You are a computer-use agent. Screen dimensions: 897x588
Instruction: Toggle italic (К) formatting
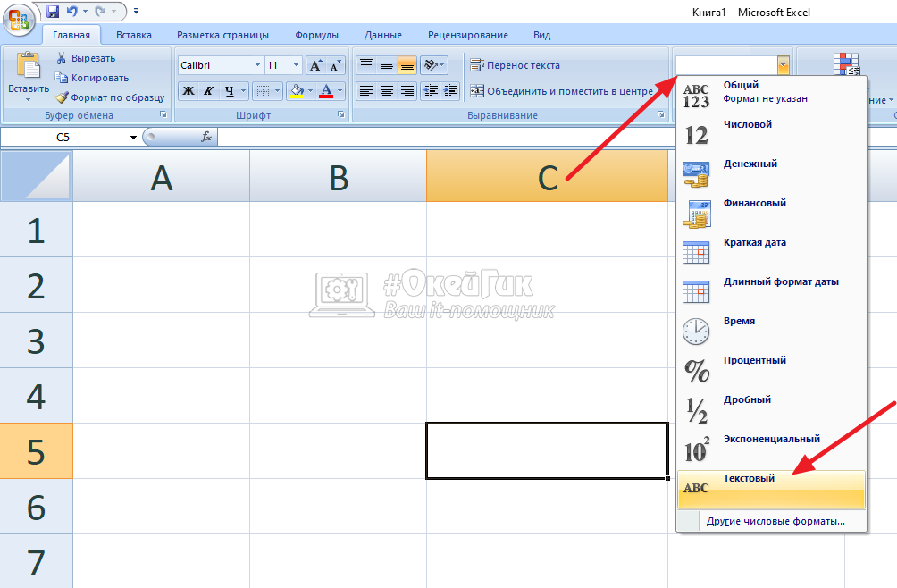(209, 90)
